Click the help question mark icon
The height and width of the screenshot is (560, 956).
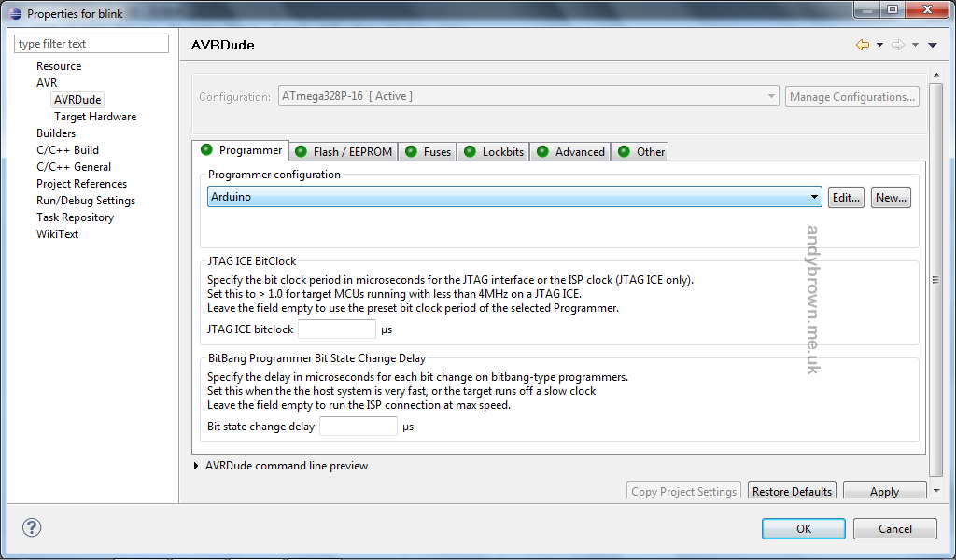(31, 527)
